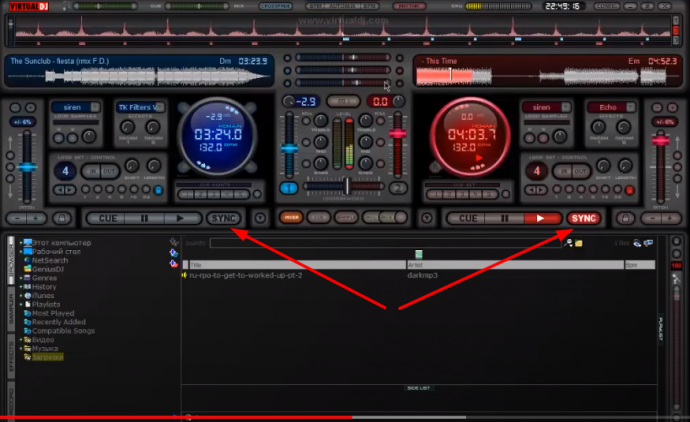Click the orange MIXER panel button
Image resolution: width=690 pixels, height=422 pixels.
coord(291,217)
